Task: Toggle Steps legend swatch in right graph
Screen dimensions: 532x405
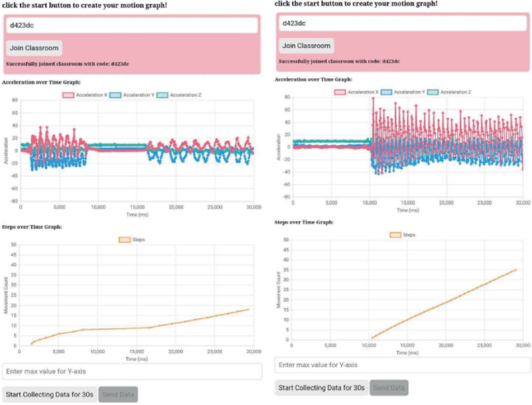Action: (x=395, y=235)
